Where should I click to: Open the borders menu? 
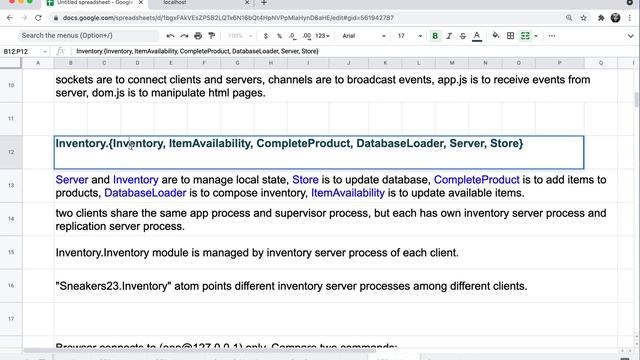[x=510, y=36]
